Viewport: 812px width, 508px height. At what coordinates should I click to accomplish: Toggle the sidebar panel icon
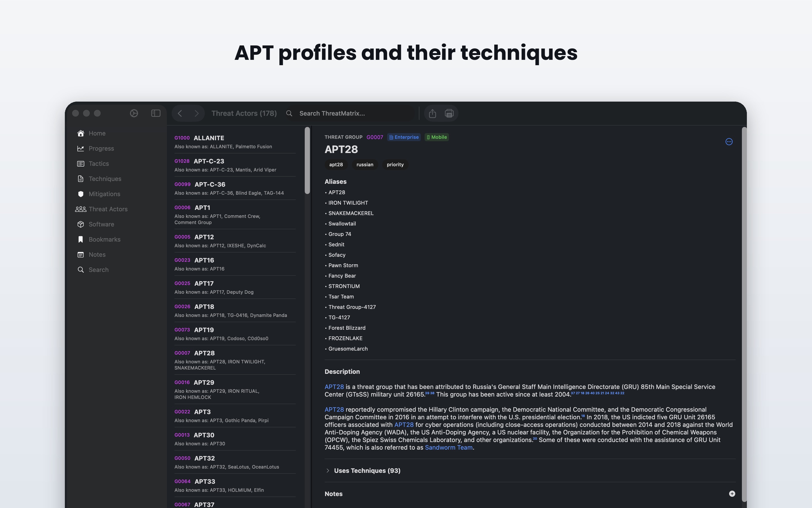[156, 113]
